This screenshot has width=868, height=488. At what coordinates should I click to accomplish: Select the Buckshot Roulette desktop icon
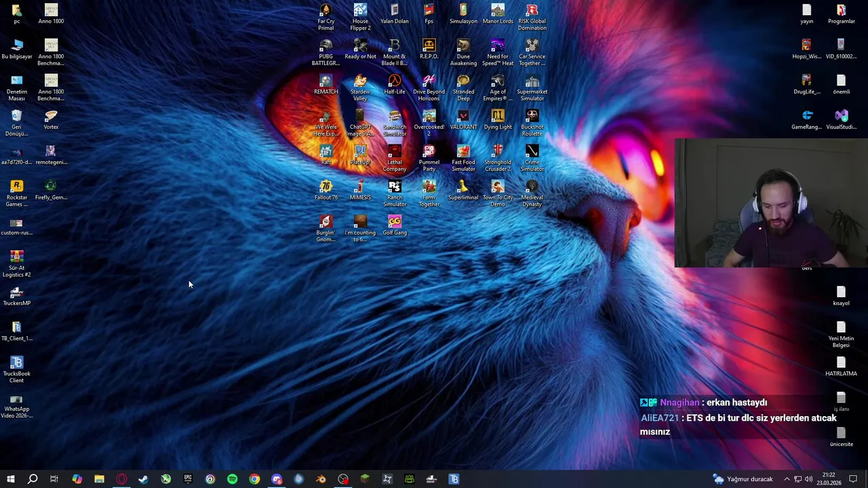coord(532,123)
